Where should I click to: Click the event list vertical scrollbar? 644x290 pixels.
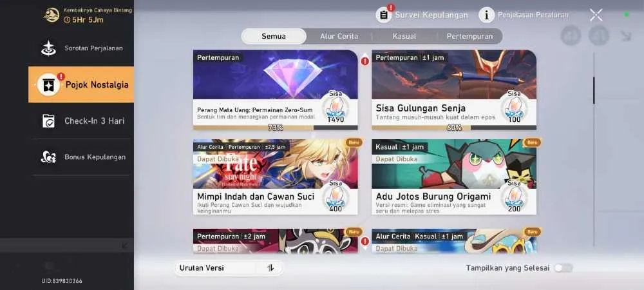[594, 90]
